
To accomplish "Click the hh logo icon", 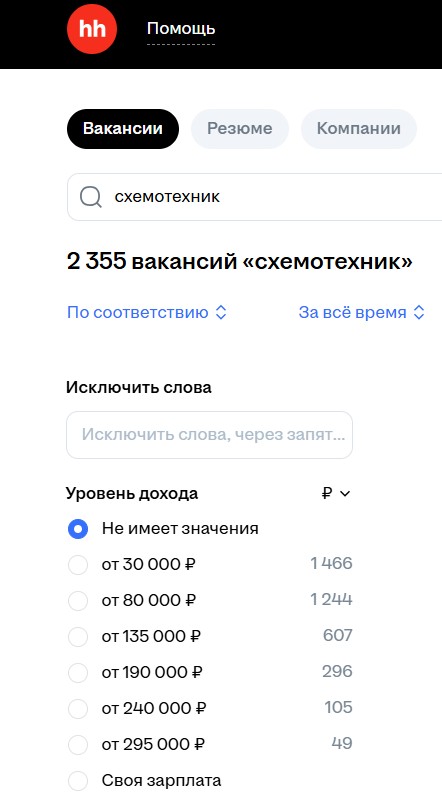I will (92, 29).
